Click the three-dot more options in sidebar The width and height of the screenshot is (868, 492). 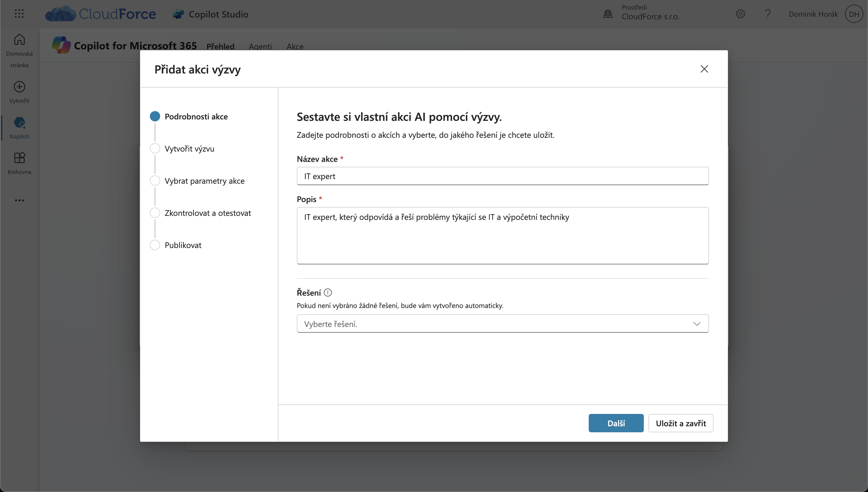pyautogui.click(x=19, y=200)
